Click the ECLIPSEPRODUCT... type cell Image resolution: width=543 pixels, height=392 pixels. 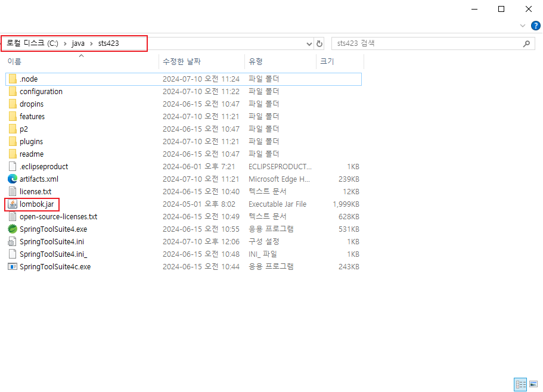coord(280,166)
